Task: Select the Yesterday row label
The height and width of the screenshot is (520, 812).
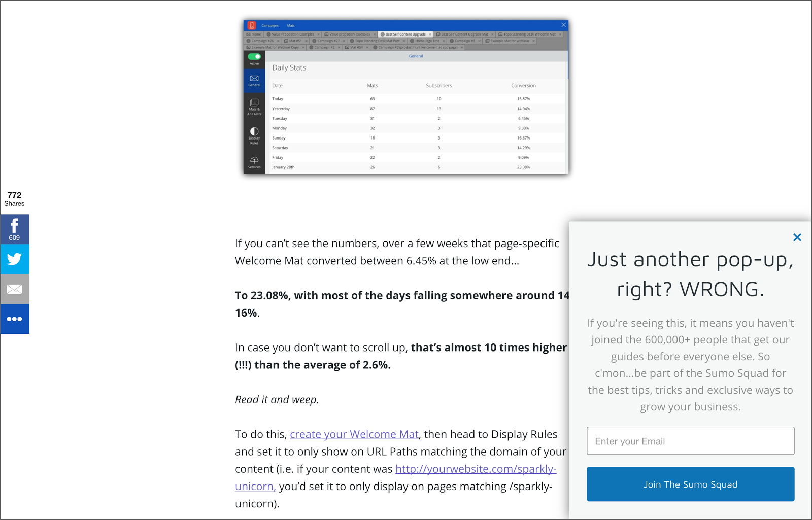Action: [x=281, y=109]
